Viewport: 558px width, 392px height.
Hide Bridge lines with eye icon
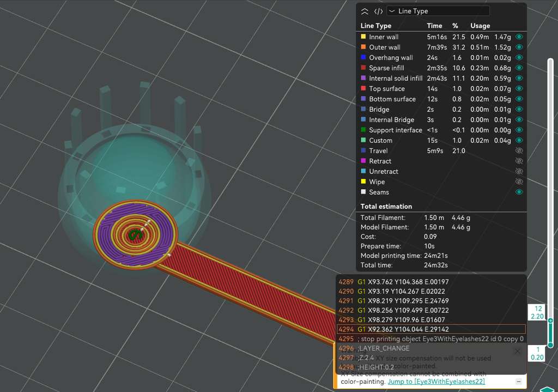519,109
